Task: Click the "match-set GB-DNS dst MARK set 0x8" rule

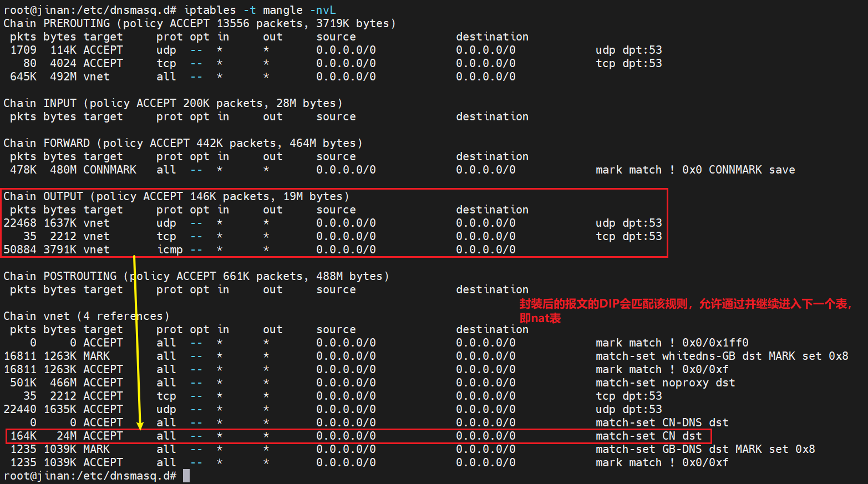Action: coord(705,449)
